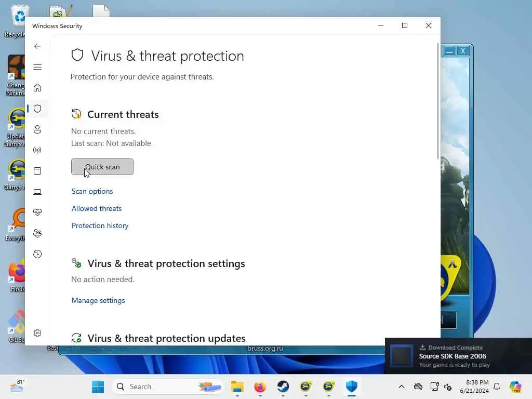Open the Firefox desktop shortcut
This screenshot has height=399, width=532.
pyautogui.click(x=16, y=276)
